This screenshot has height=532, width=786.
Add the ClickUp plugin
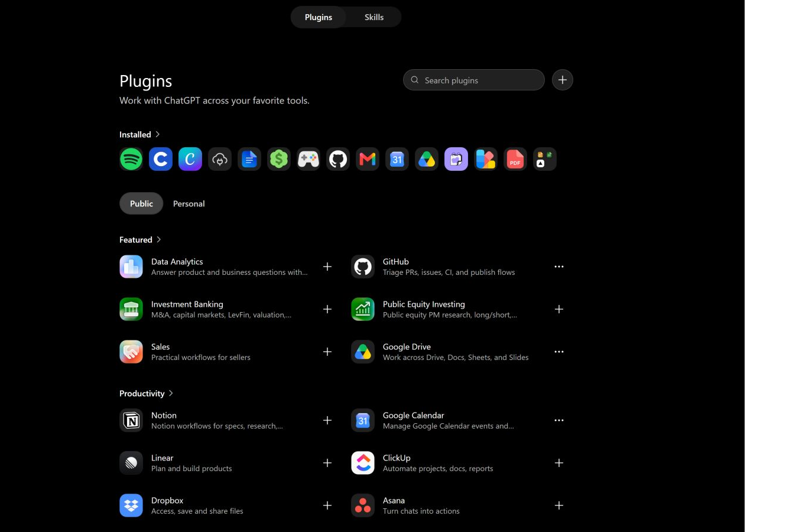coord(559,463)
